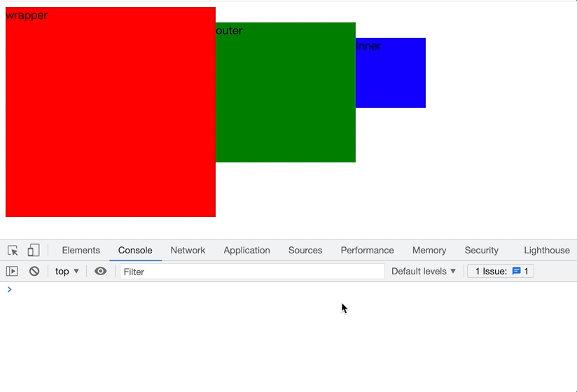Screen dimensions: 577x392
Task: Clear console using the ban icon
Action: pyautogui.click(x=34, y=272)
